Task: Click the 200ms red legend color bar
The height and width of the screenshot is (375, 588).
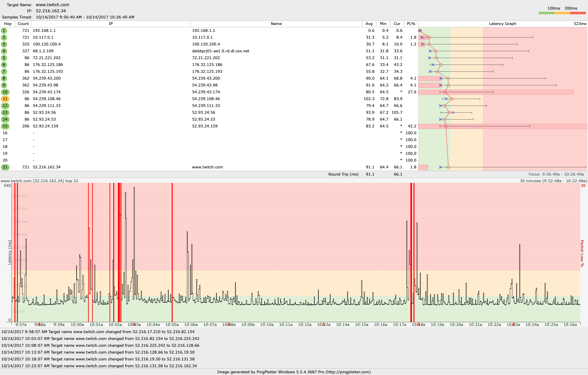Action: 578,13
